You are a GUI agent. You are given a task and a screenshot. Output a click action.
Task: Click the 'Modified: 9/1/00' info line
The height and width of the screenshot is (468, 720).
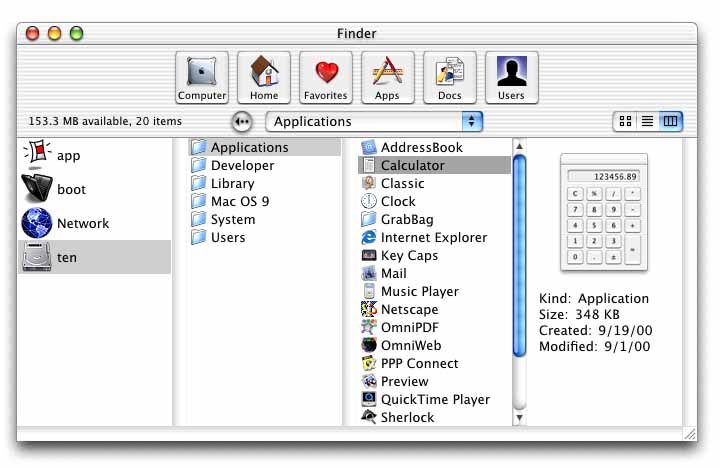point(595,346)
